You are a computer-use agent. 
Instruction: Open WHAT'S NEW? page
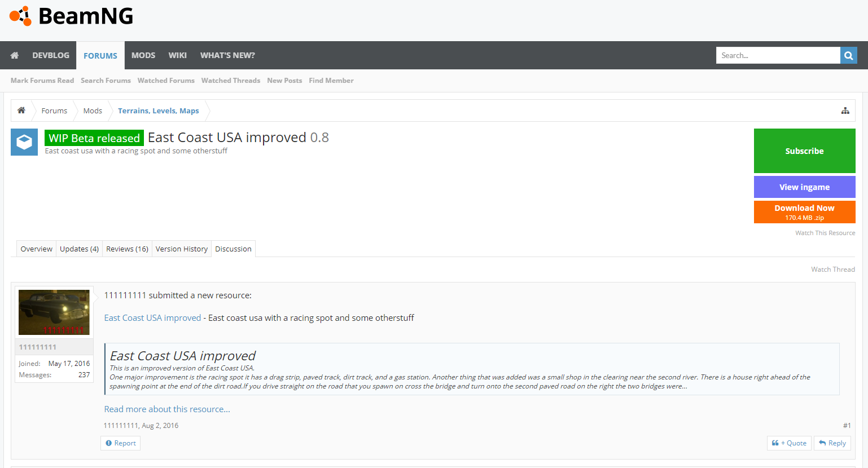point(227,55)
